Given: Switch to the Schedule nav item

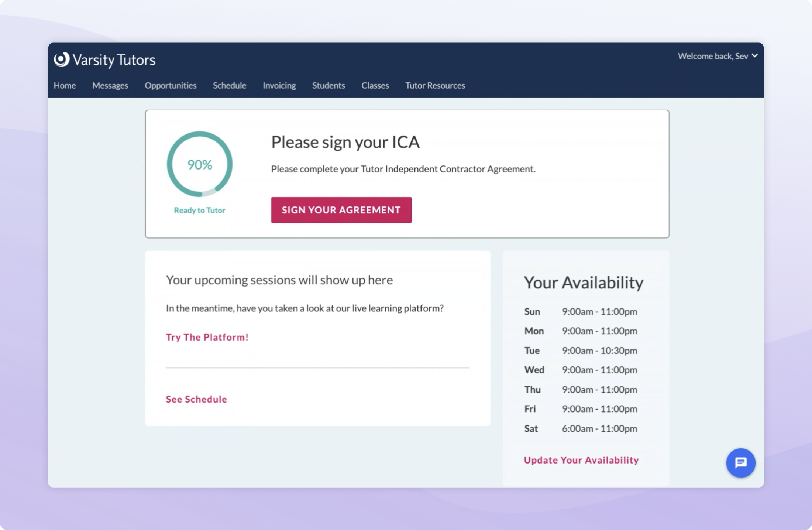Looking at the screenshot, I should click(229, 86).
